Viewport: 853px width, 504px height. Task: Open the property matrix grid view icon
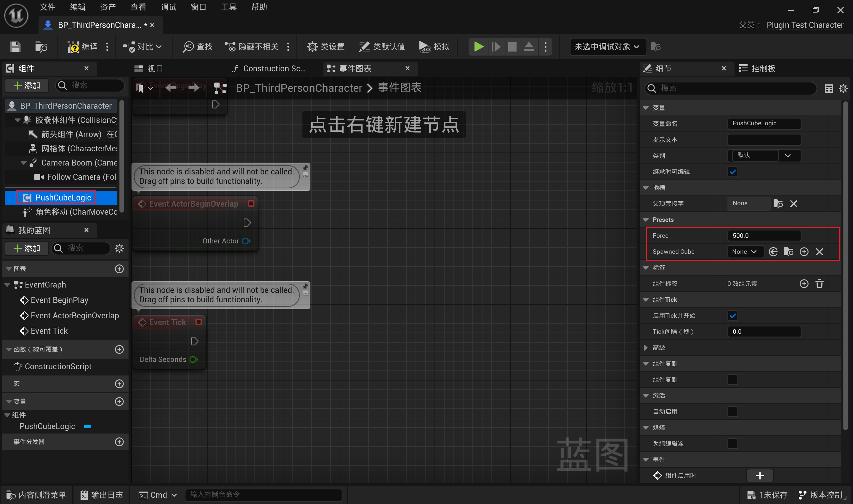[828, 88]
